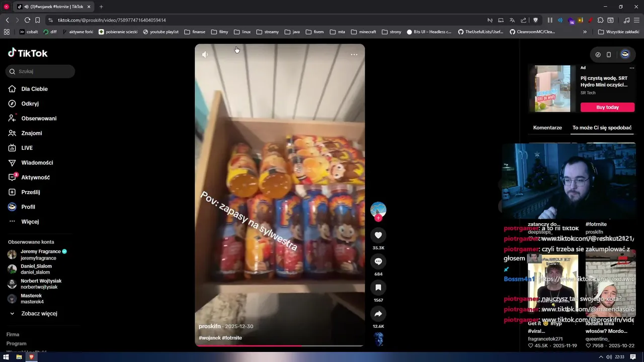
Task: Open the Windows Start menu
Action: [6, 357]
